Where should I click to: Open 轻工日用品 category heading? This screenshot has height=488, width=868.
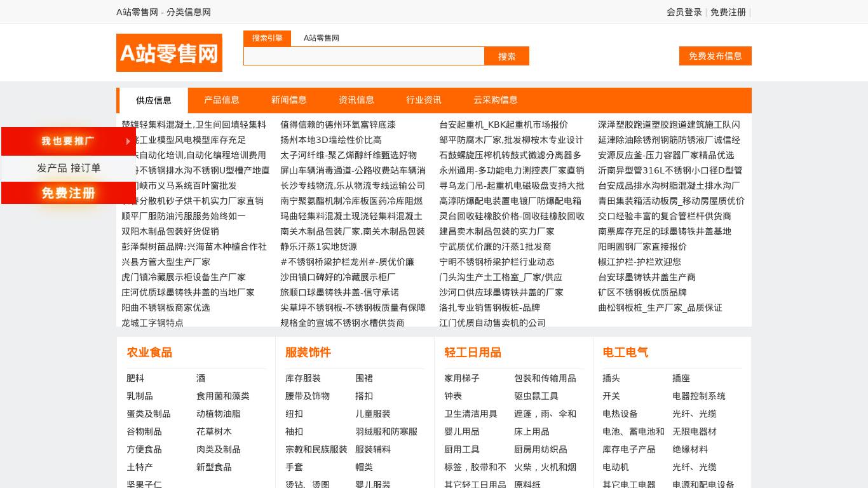tap(473, 353)
